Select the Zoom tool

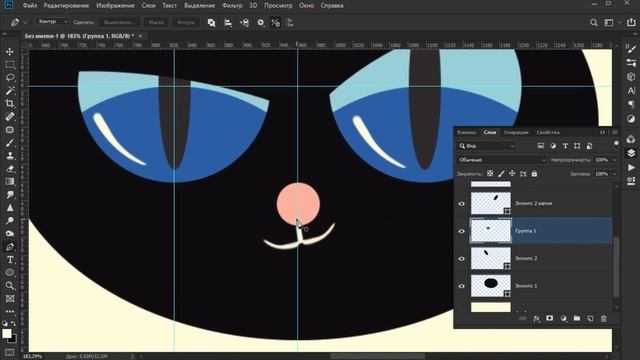tap(10, 286)
